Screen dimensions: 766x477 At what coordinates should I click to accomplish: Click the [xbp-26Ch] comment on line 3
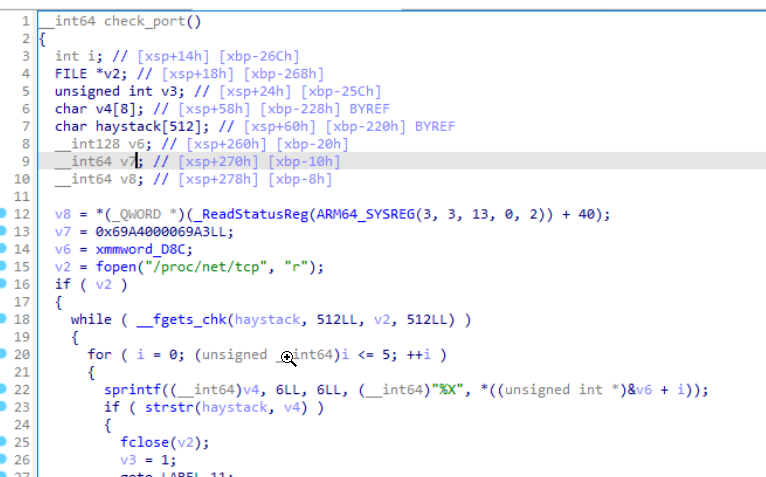tap(259, 56)
